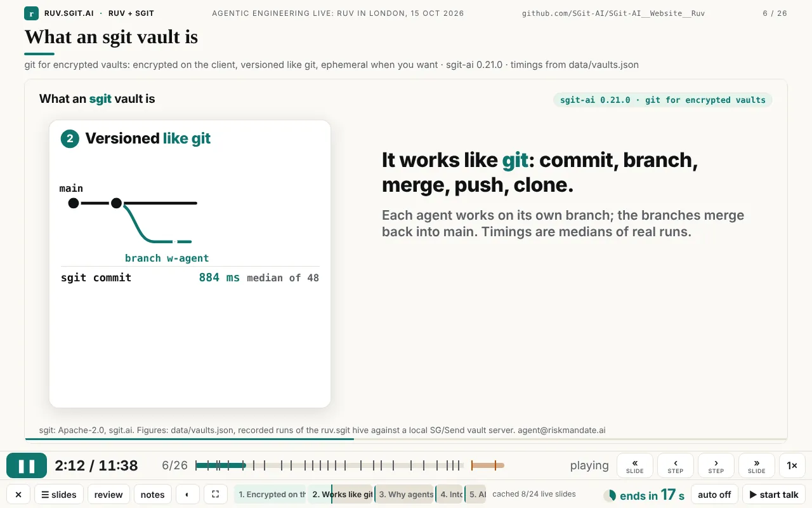Click the small left-arrow collapse button
Image resolution: width=812 pixels, height=508 pixels.
click(x=187, y=495)
